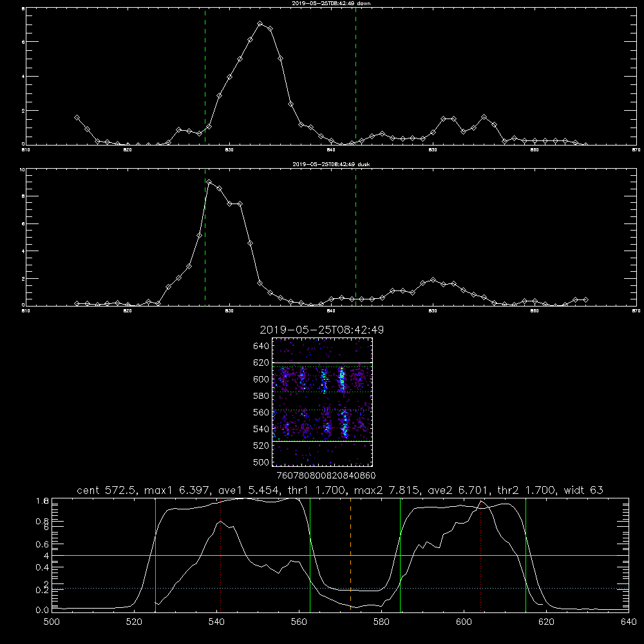Image resolution: width=644 pixels, height=644 pixels.
Task: Click the 540 label on bottom plot x-axis
Action: 216,622
